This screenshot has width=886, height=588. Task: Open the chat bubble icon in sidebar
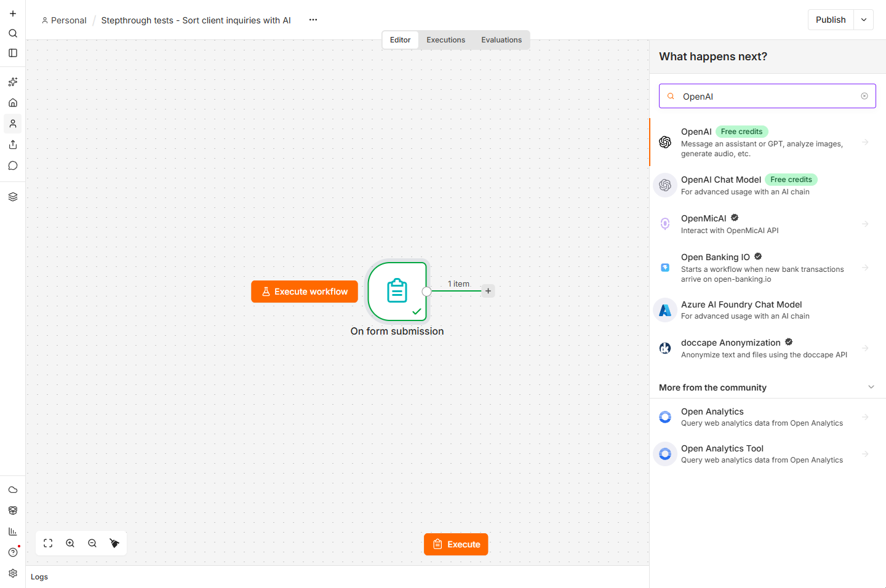pos(13,165)
